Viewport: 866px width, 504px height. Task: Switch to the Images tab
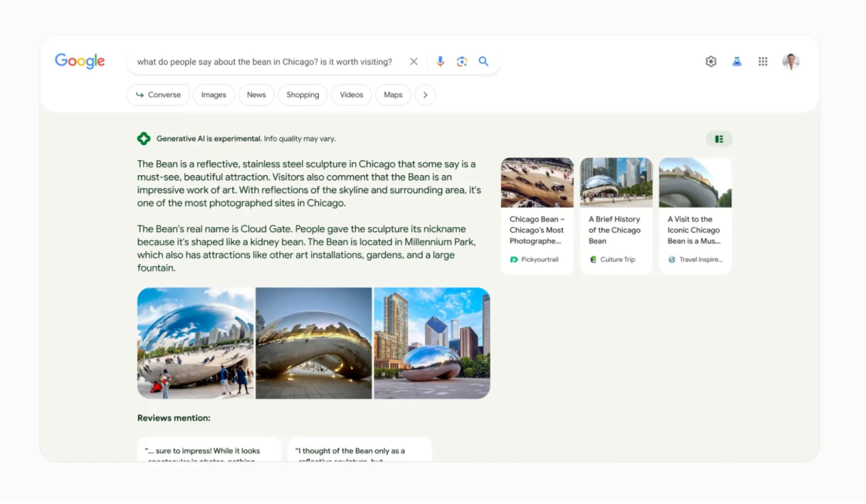213,95
